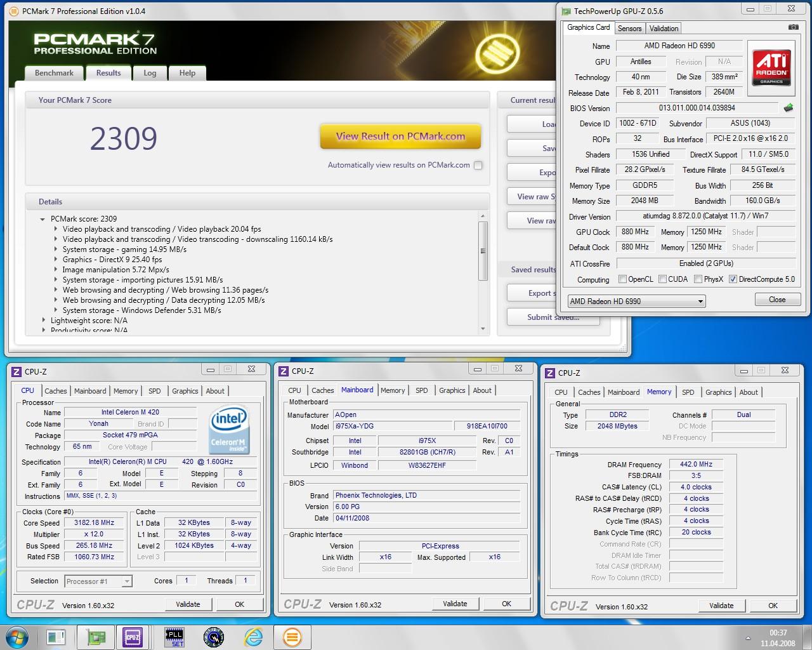This screenshot has height=650, width=812.
Task: Open Internet Explorer from the taskbar
Action: [x=254, y=637]
